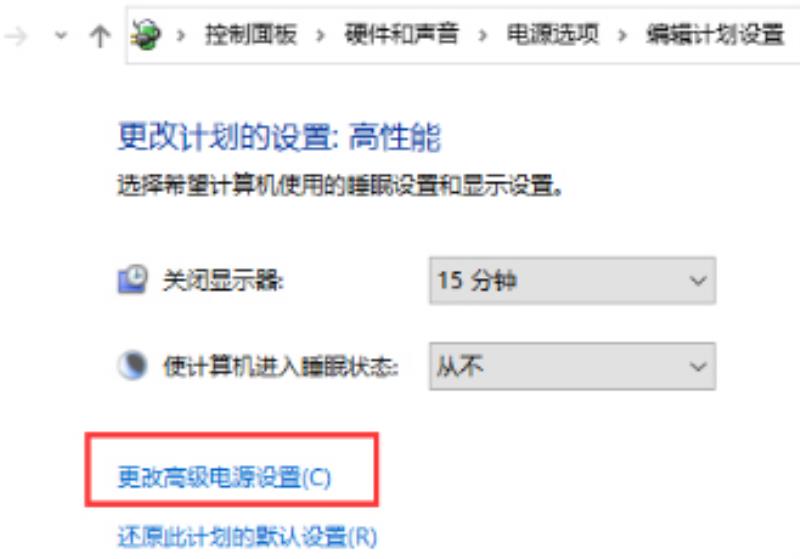Open the sleep state 从不 dropdown

(x=572, y=366)
